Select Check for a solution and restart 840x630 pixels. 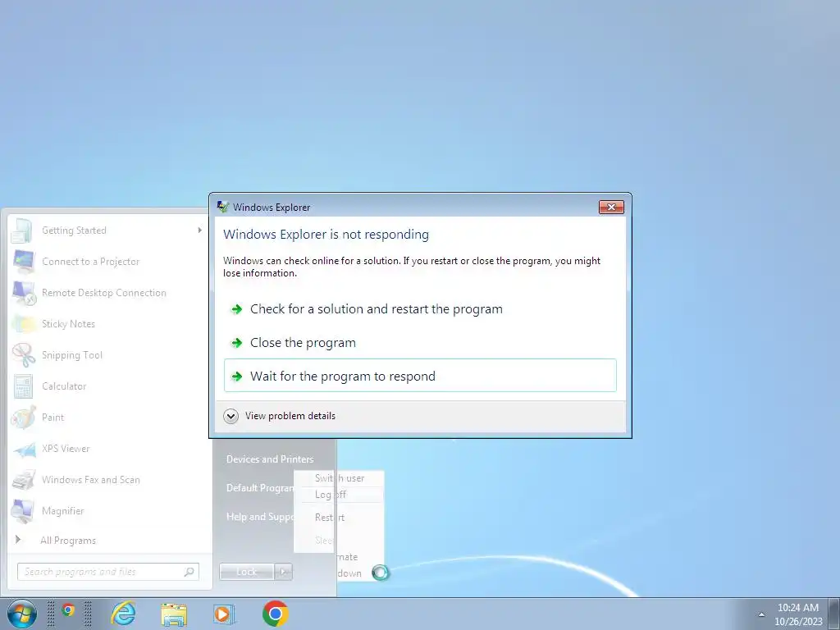(x=420, y=309)
